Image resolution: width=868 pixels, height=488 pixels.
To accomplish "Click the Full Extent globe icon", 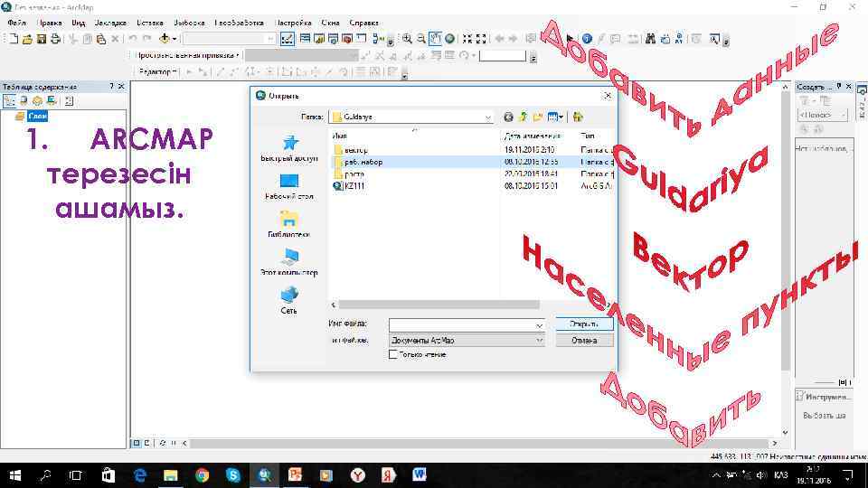I will [x=449, y=39].
